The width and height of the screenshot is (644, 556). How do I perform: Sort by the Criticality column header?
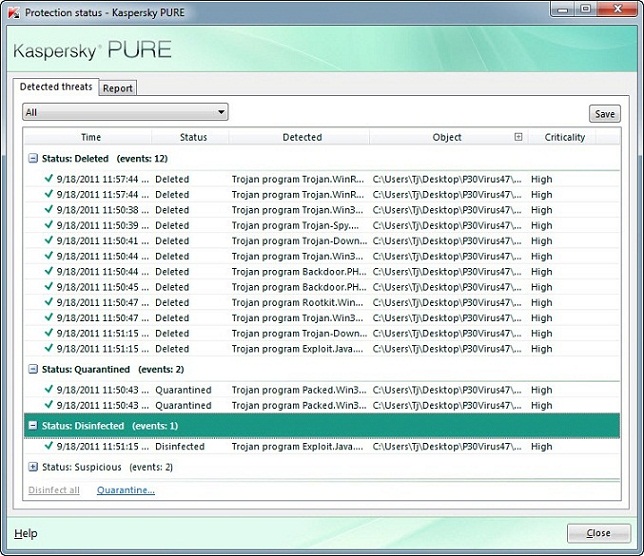coord(565,137)
